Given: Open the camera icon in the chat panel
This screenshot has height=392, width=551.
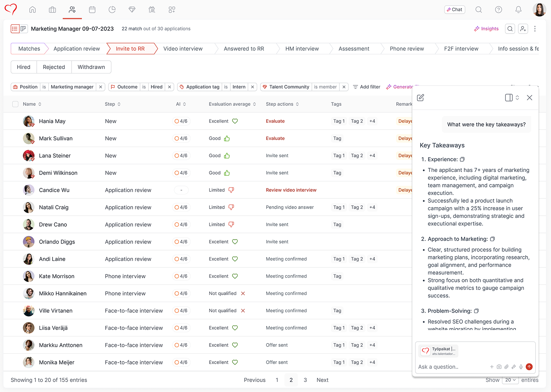Looking at the screenshot, I should (x=499, y=367).
